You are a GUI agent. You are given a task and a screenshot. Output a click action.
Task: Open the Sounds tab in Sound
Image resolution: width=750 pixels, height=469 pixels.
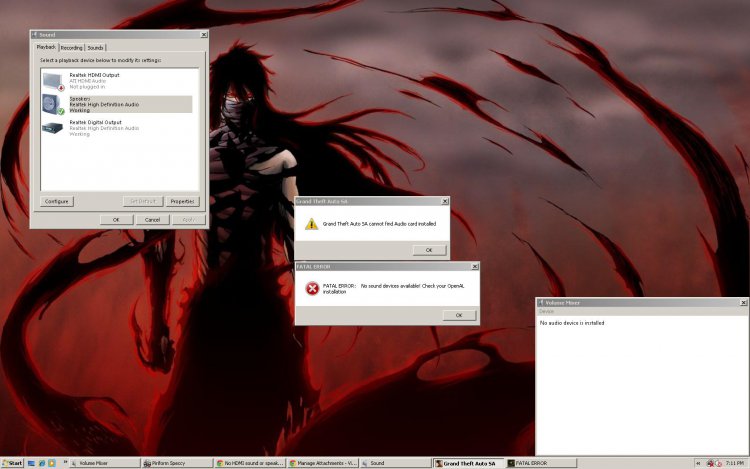[x=95, y=48]
